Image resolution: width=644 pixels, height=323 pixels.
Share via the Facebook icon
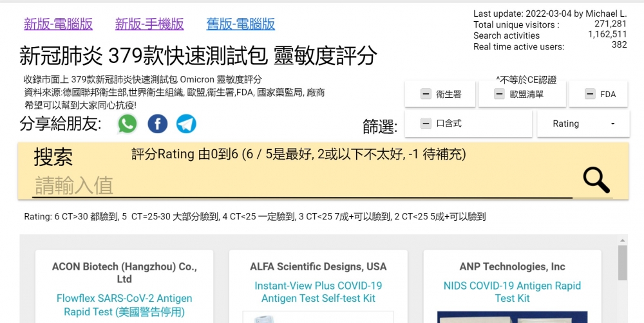(x=157, y=124)
